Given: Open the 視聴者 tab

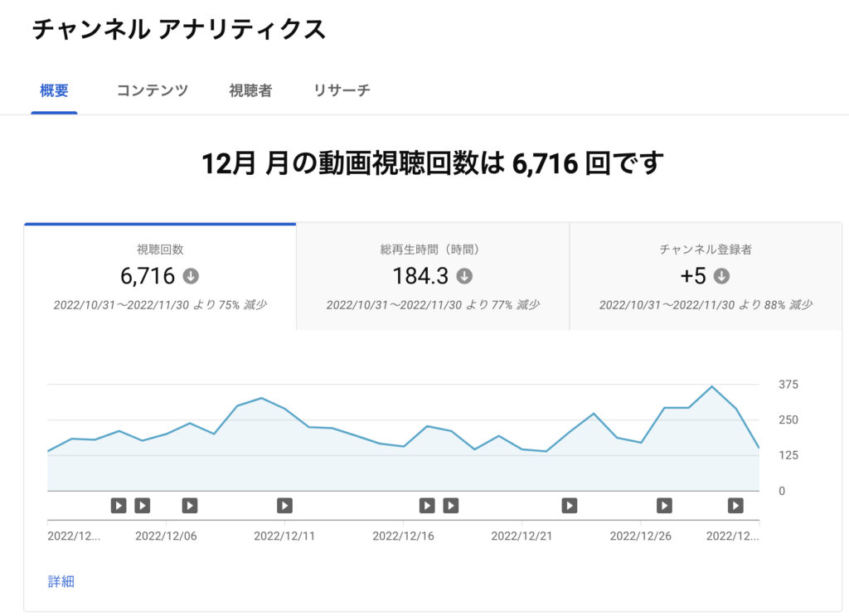Looking at the screenshot, I should click(x=250, y=91).
